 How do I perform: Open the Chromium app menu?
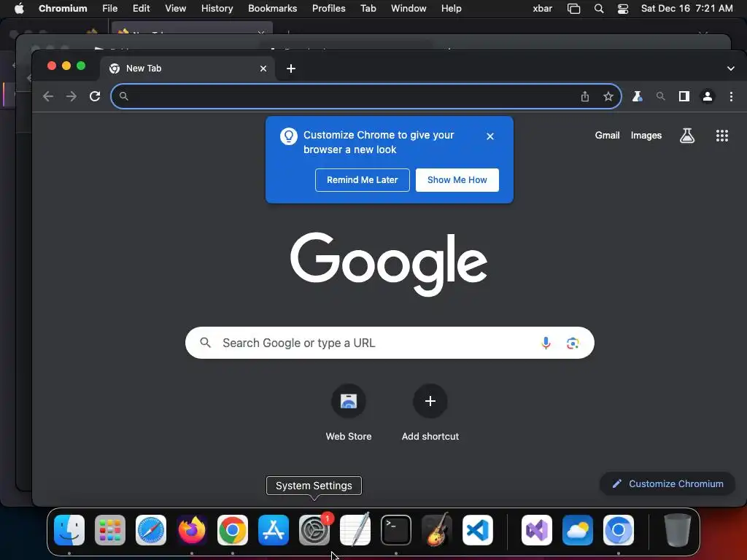(63, 9)
